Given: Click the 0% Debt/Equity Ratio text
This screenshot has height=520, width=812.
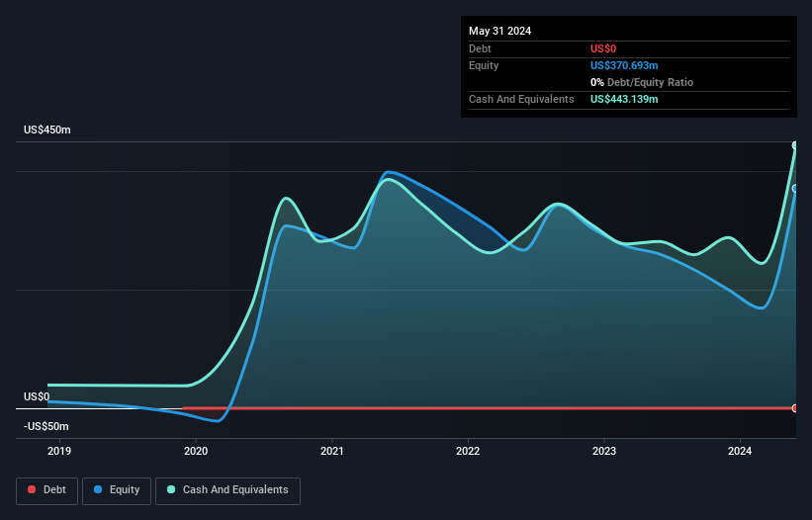Looking at the screenshot, I should coord(642,82).
